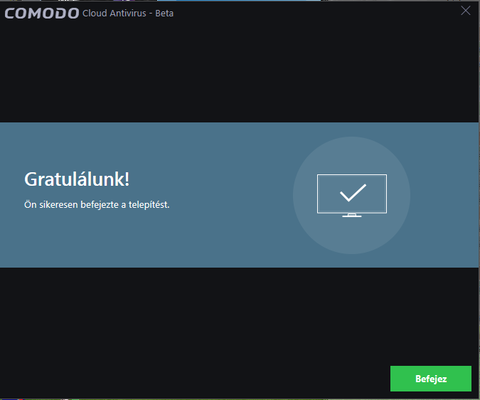
Task: Click the monitor with checkmark icon
Action: pyautogui.click(x=352, y=195)
